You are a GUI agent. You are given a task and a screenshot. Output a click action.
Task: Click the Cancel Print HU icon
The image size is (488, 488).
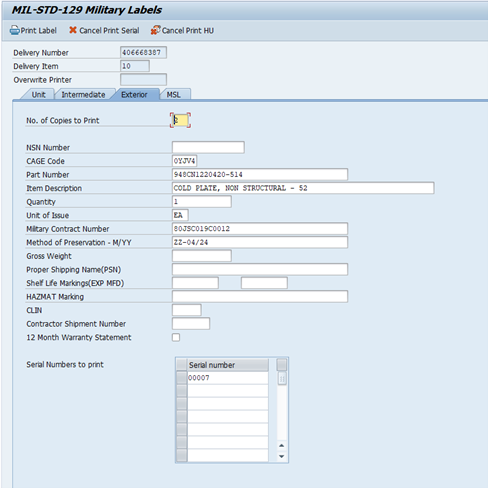point(155,30)
